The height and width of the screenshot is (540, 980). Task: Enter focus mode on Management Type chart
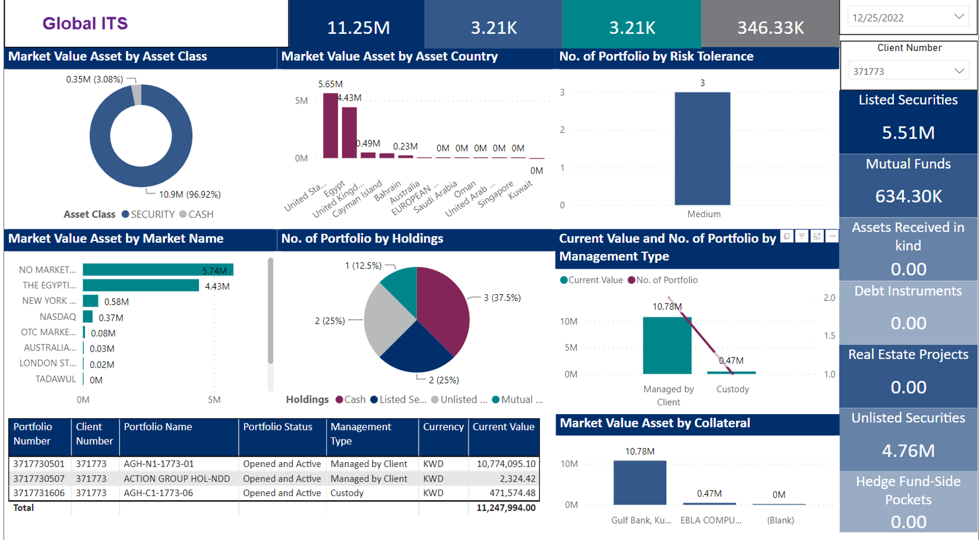click(x=817, y=236)
